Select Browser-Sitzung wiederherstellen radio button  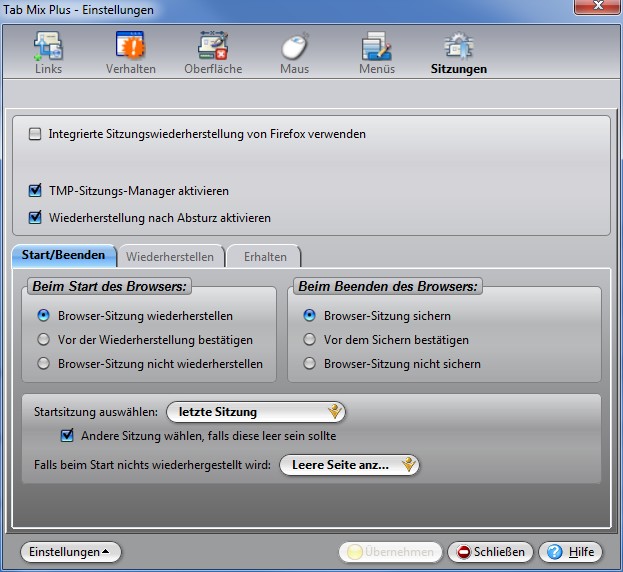point(43,316)
